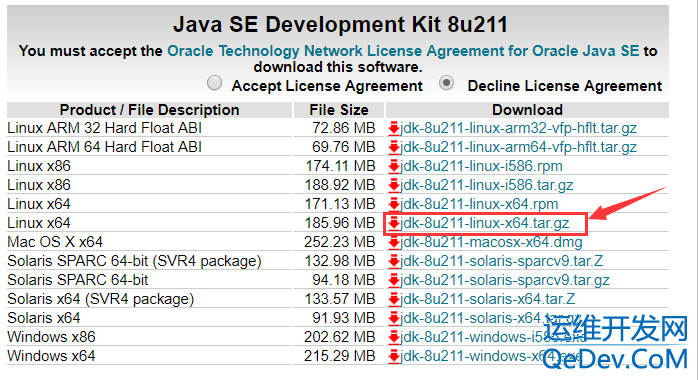Image resolution: width=698 pixels, height=380 pixels.
Task: Open Oracle Technology Network License Agreement link
Action: pyautogui.click(x=403, y=51)
